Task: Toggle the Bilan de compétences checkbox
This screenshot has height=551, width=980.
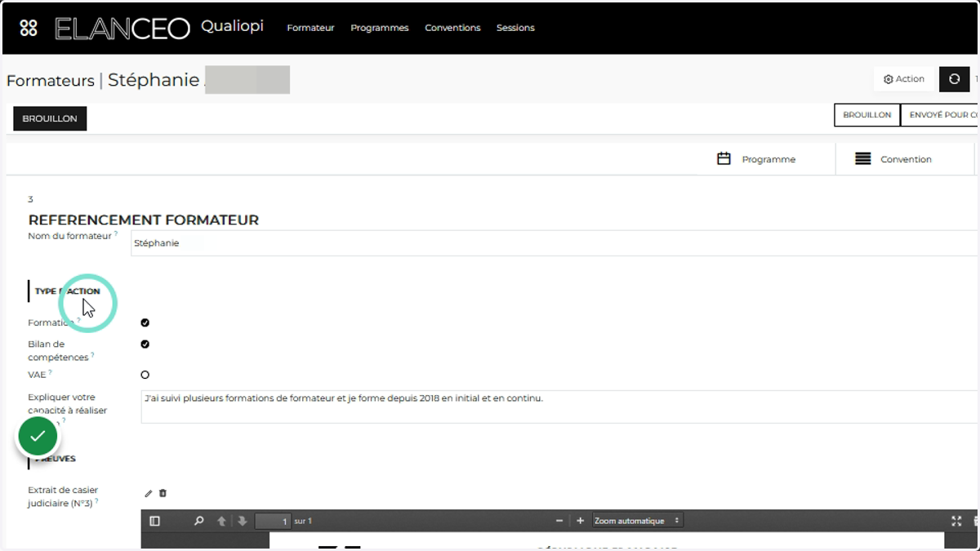Action: tap(145, 344)
